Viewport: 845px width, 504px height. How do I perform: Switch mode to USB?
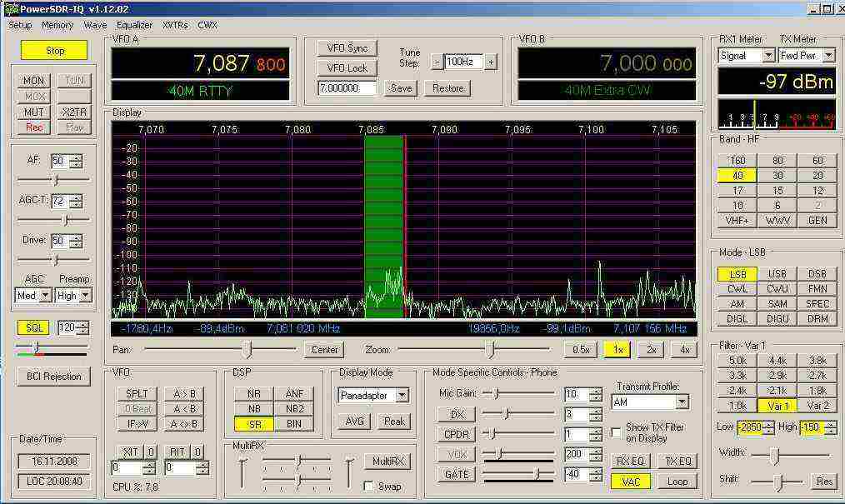pyautogui.click(x=777, y=274)
